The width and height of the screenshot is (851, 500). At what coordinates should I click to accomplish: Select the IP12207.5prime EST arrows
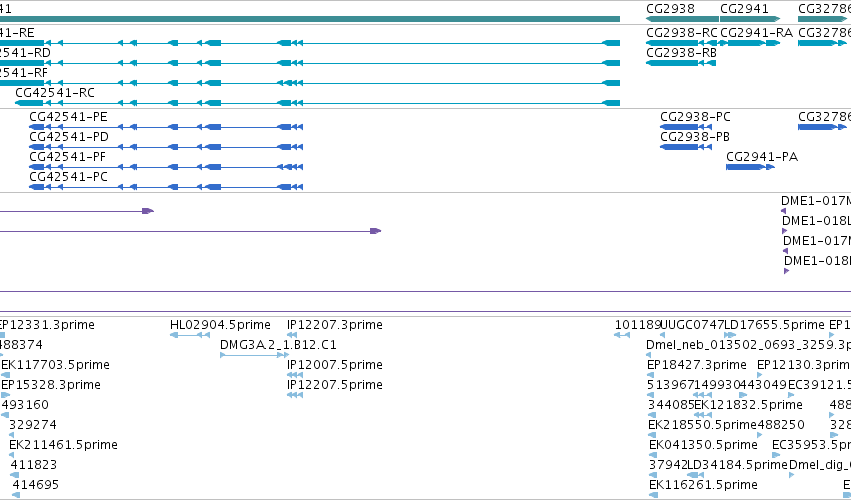pos(295,395)
